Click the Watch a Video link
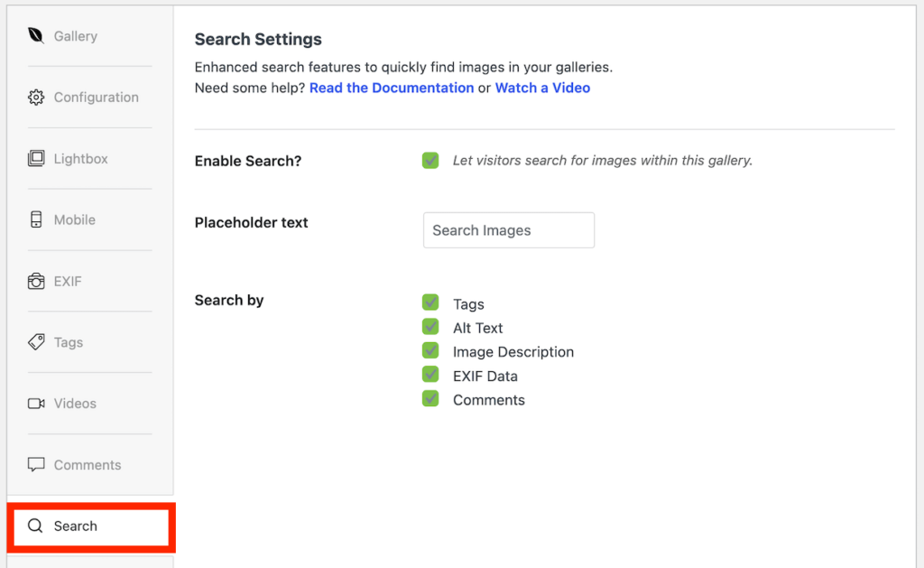This screenshot has height=568, width=924. [542, 88]
